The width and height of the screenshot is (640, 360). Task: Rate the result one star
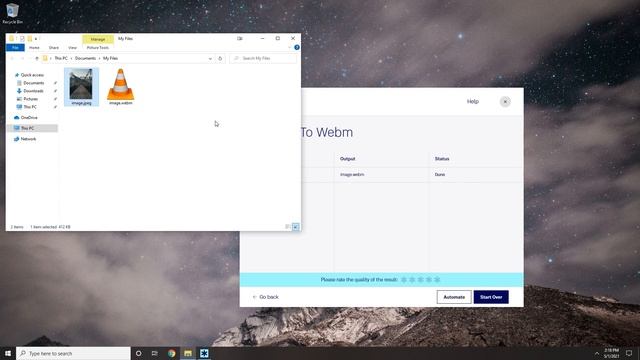[x=404, y=280]
